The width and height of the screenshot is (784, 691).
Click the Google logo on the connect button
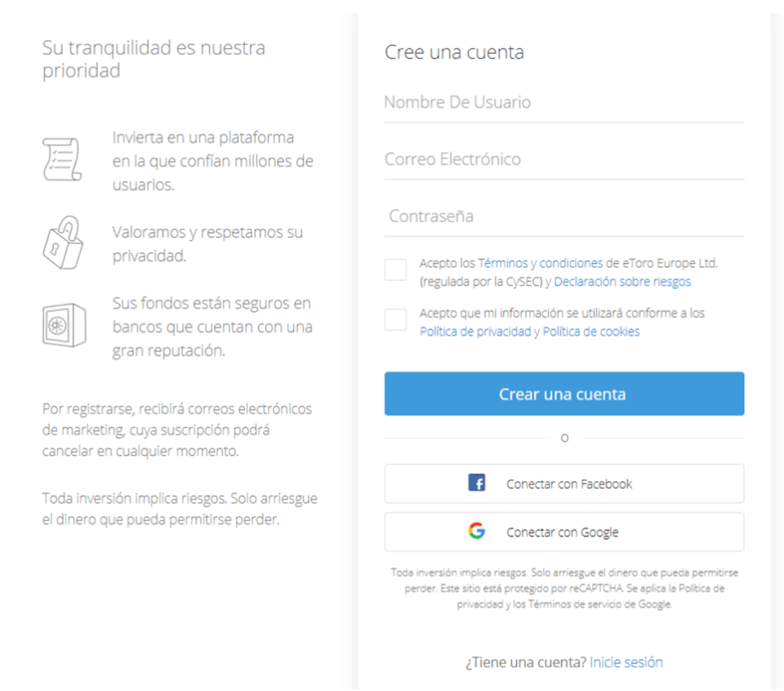[476, 531]
